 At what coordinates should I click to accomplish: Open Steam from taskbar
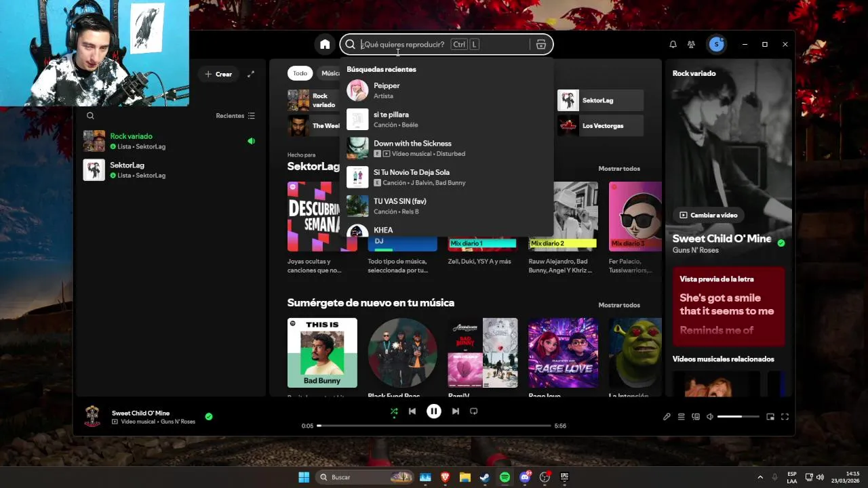click(484, 477)
